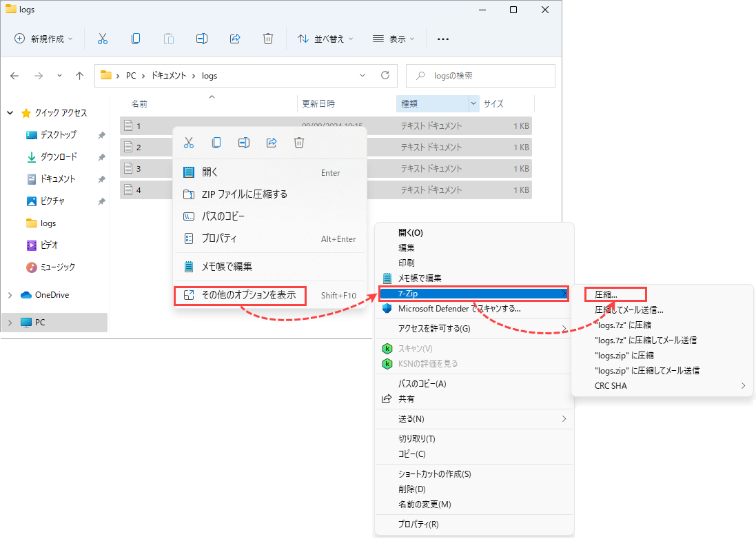Click the Share icon in the context menu strip

pyautogui.click(x=271, y=143)
